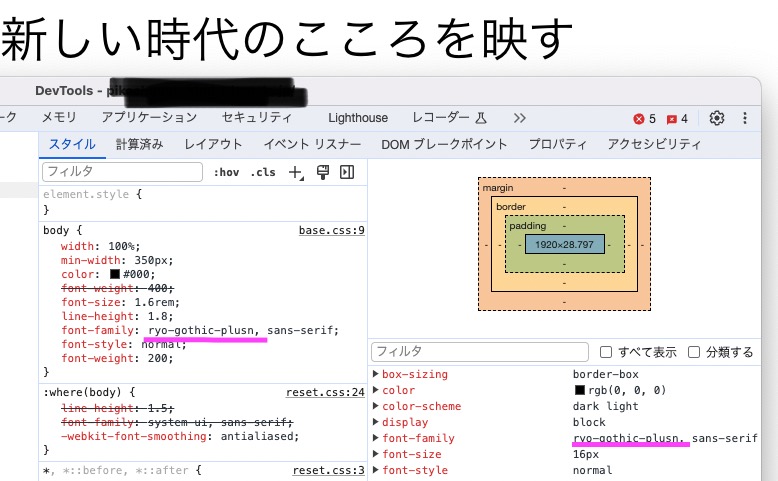Open DevTools three-dot customize menu
Viewport: 778px width, 481px height.
pos(744,118)
